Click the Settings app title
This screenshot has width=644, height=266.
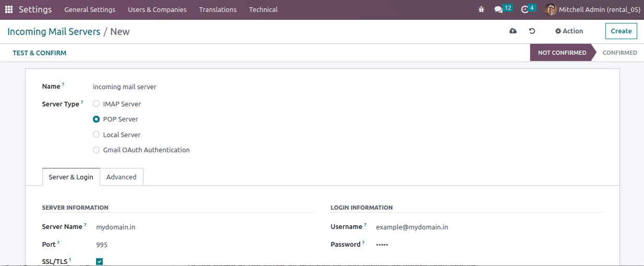click(35, 9)
